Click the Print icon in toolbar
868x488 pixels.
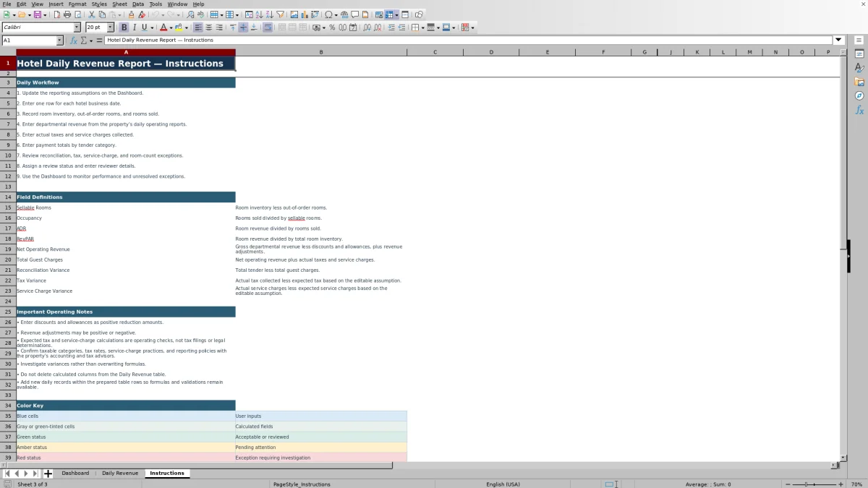click(67, 14)
